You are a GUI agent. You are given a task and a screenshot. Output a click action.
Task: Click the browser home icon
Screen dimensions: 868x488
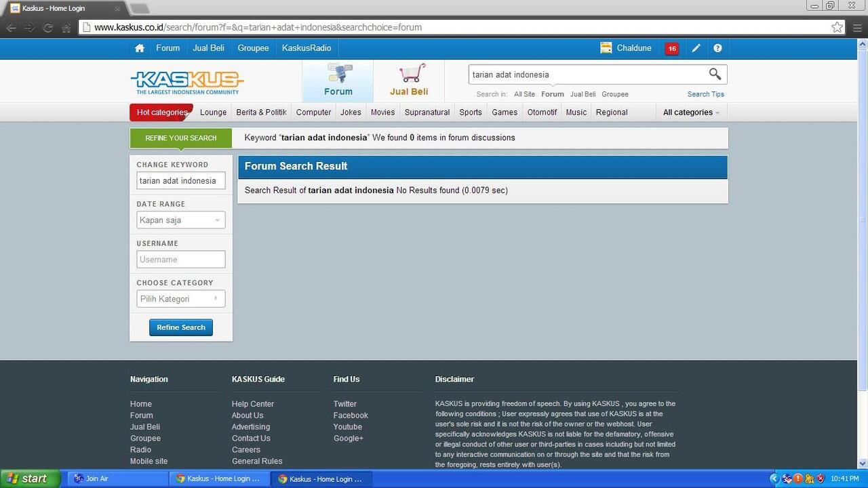click(x=66, y=28)
